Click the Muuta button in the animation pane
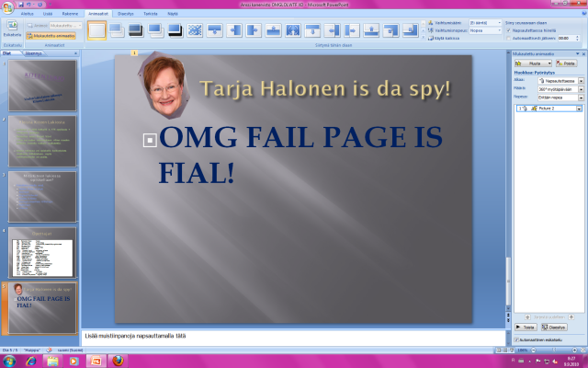Viewport: 588px width, 368px height. [534, 63]
